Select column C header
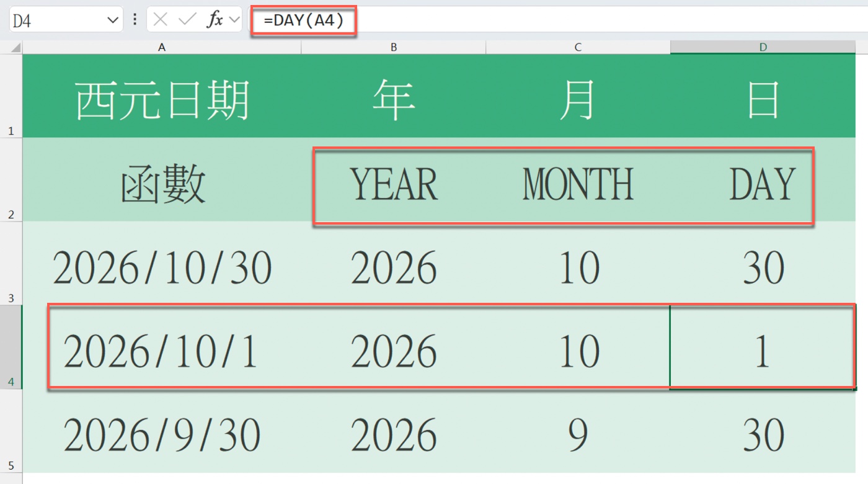 click(x=578, y=48)
